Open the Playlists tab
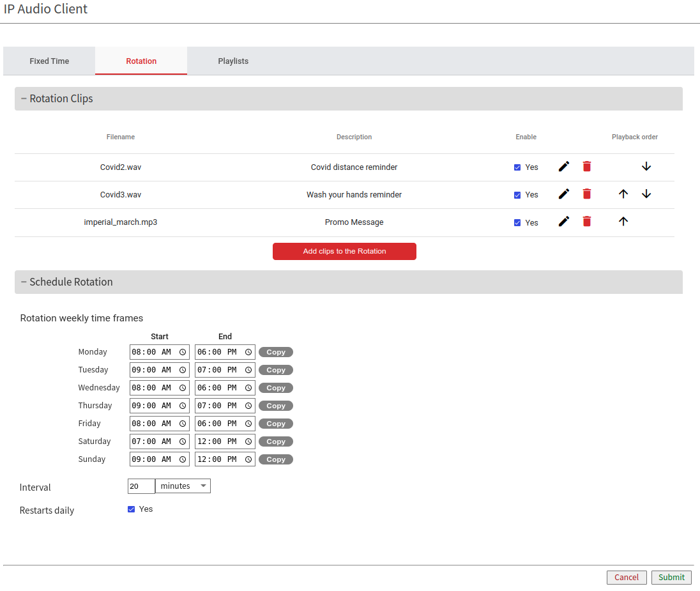This screenshot has width=700, height=591. [x=233, y=61]
